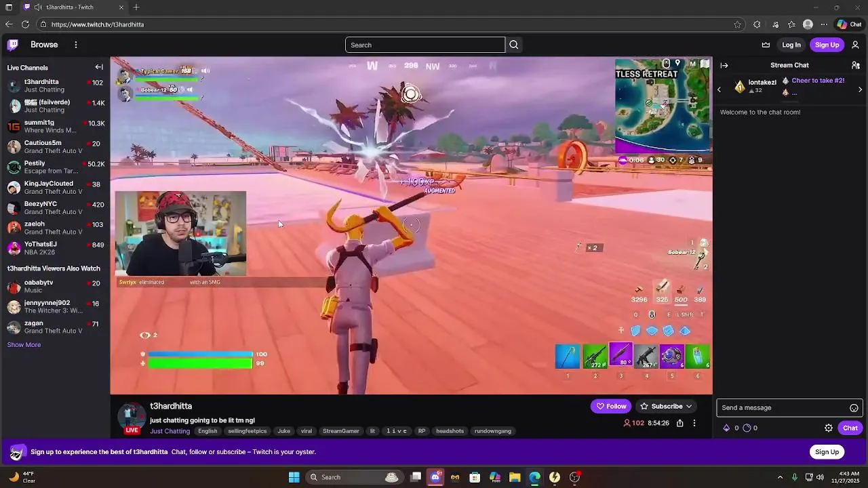Open the Subscribe dropdown
Viewport: 868px width, 488px height.
[667, 406]
